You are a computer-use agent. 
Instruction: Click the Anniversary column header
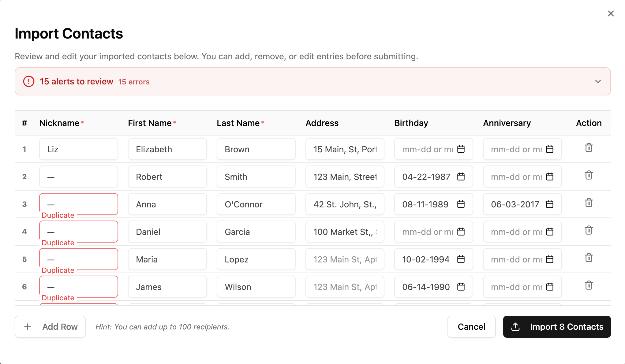(507, 123)
